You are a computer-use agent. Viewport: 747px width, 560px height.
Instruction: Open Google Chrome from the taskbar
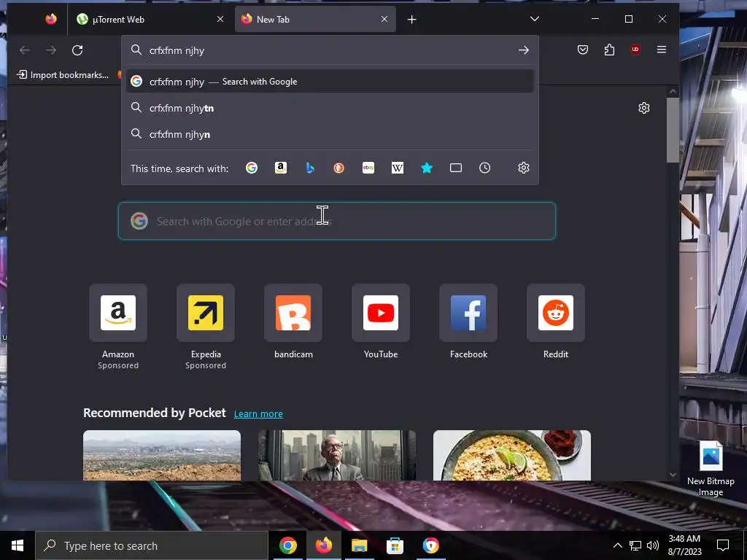(287, 545)
